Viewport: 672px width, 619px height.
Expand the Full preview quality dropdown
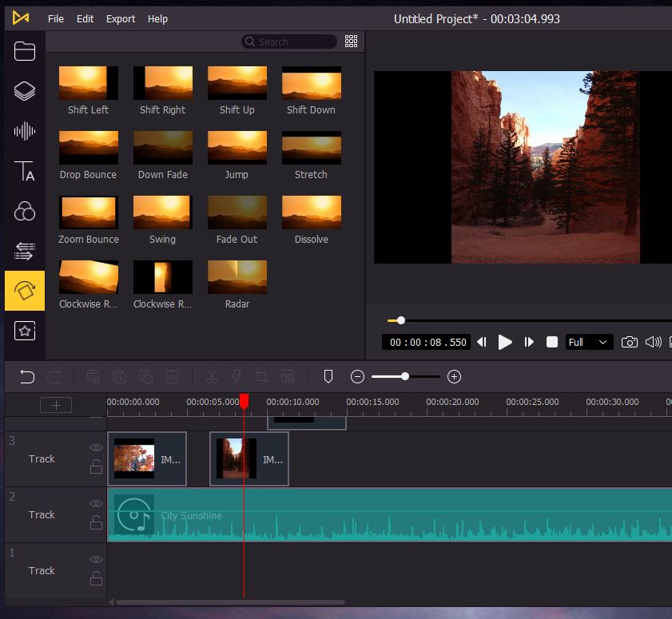point(589,342)
